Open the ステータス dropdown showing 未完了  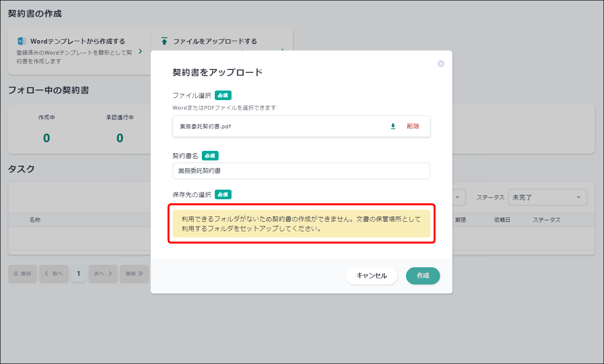(547, 197)
